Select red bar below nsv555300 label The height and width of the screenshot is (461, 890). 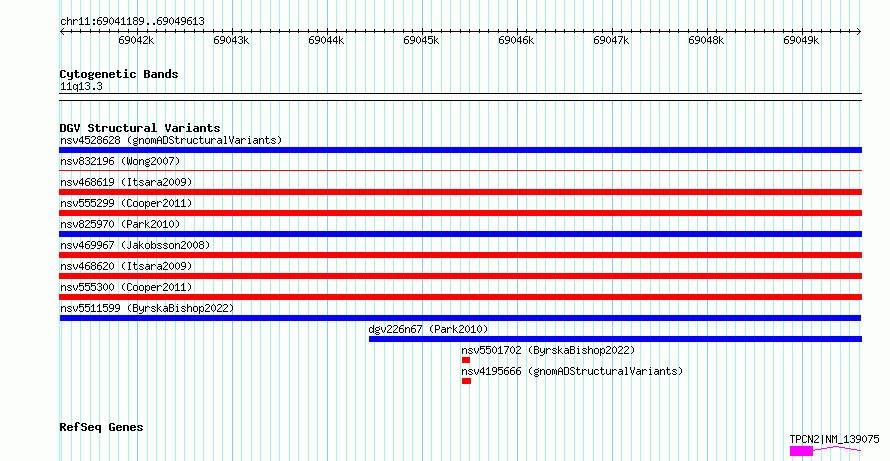click(x=460, y=297)
